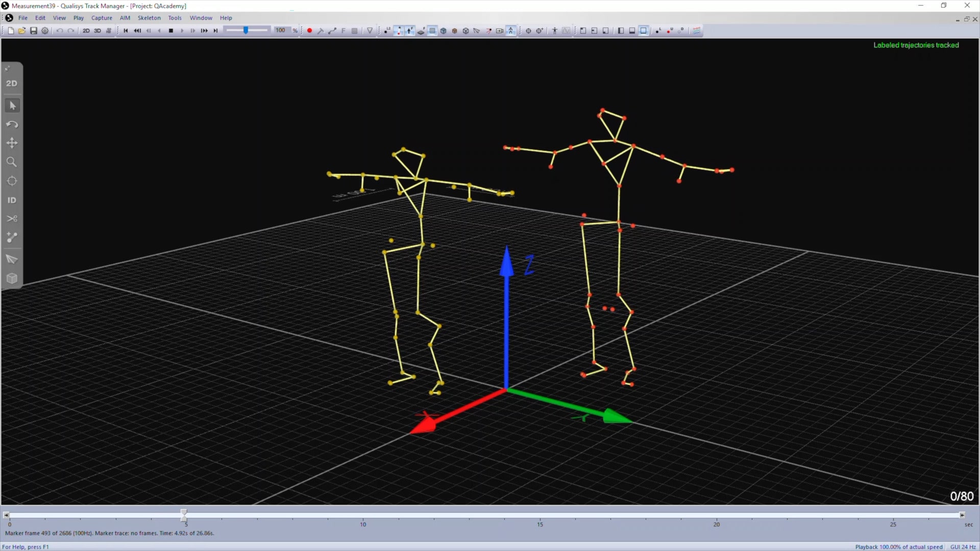Toggle force plates display
The height and width of the screenshot is (551, 980).
[421, 31]
